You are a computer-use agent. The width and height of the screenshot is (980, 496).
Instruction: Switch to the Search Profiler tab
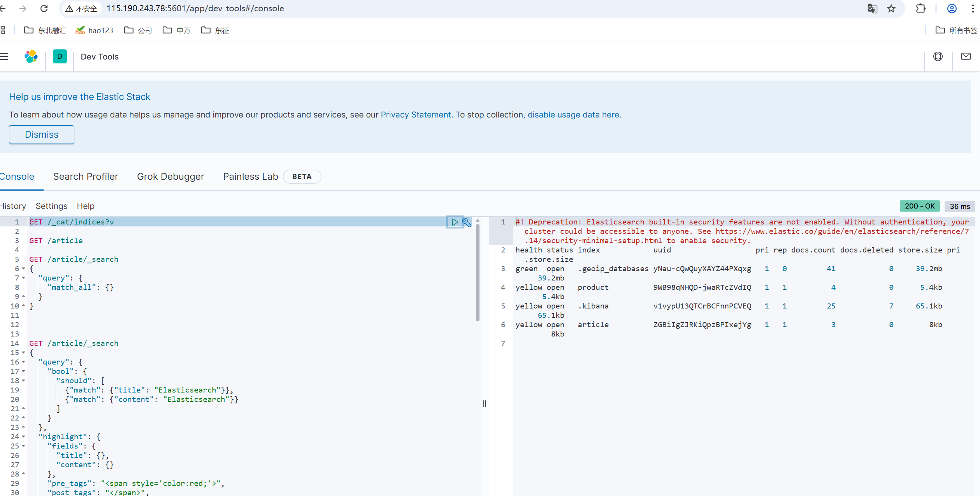[86, 177]
